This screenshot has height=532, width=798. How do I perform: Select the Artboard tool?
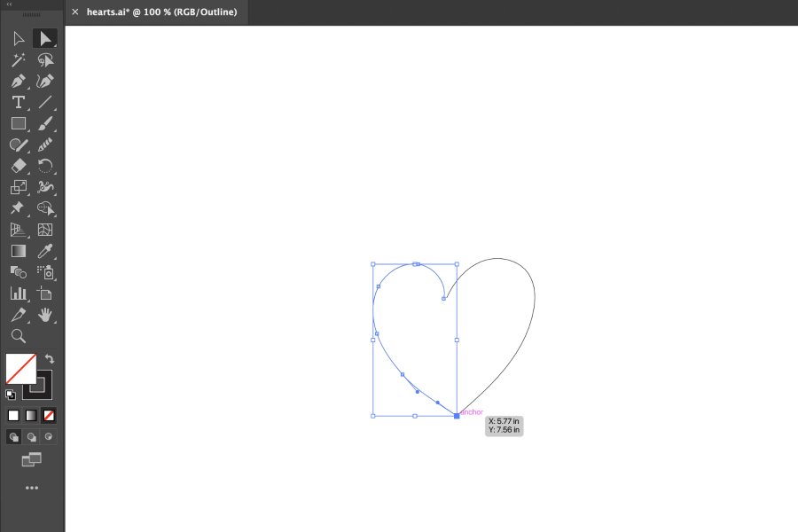pyautogui.click(x=45, y=293)
